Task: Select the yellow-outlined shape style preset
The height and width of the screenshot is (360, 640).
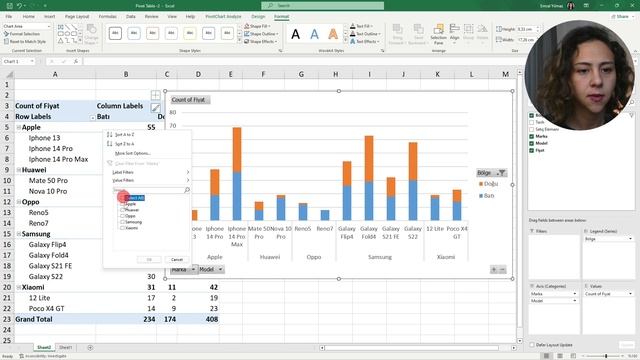Action: click(x=190, y=33)
